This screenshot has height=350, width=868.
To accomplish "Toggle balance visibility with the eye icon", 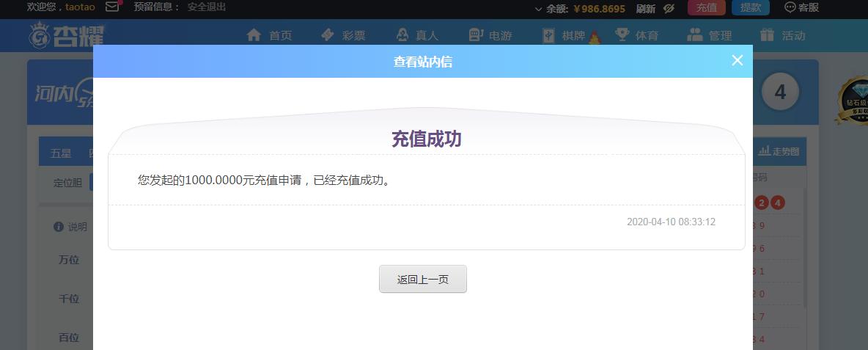I will pyautogui.click(x=669, y=8).
